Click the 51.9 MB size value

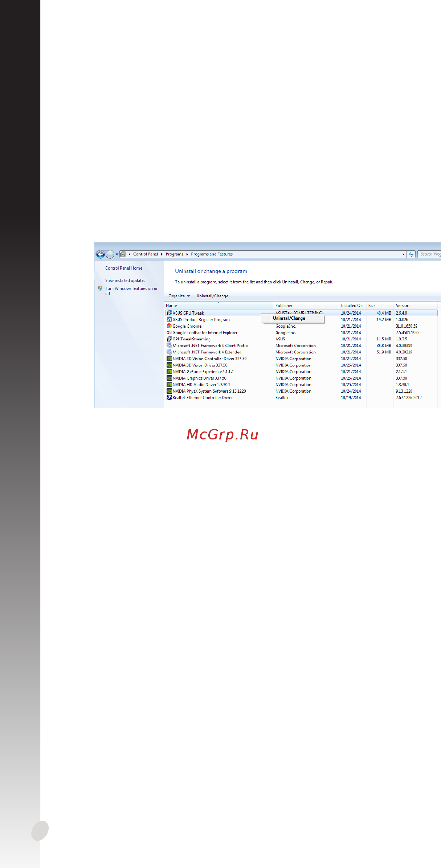384,352
